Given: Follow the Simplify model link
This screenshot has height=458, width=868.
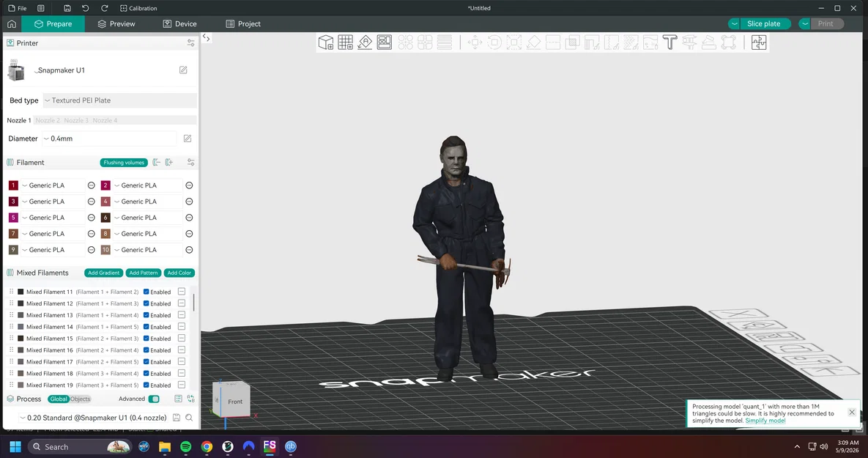Looking at the screenshot, I should click(x=765, y=421).
